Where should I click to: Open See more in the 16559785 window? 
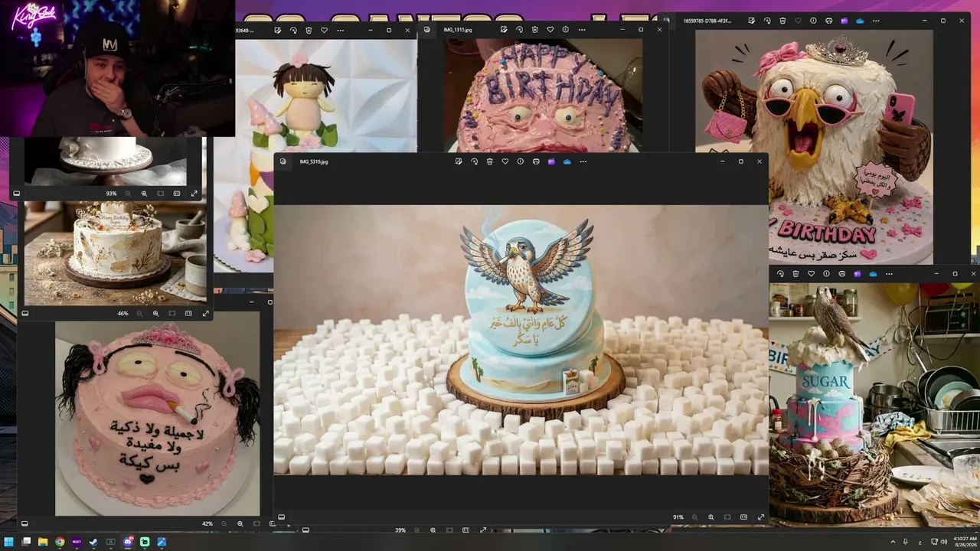[876, 21]
